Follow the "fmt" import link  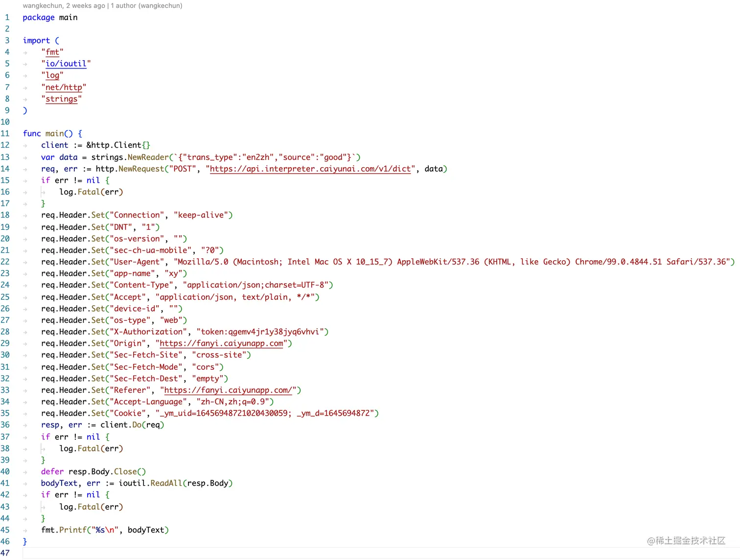click(52, 52)
